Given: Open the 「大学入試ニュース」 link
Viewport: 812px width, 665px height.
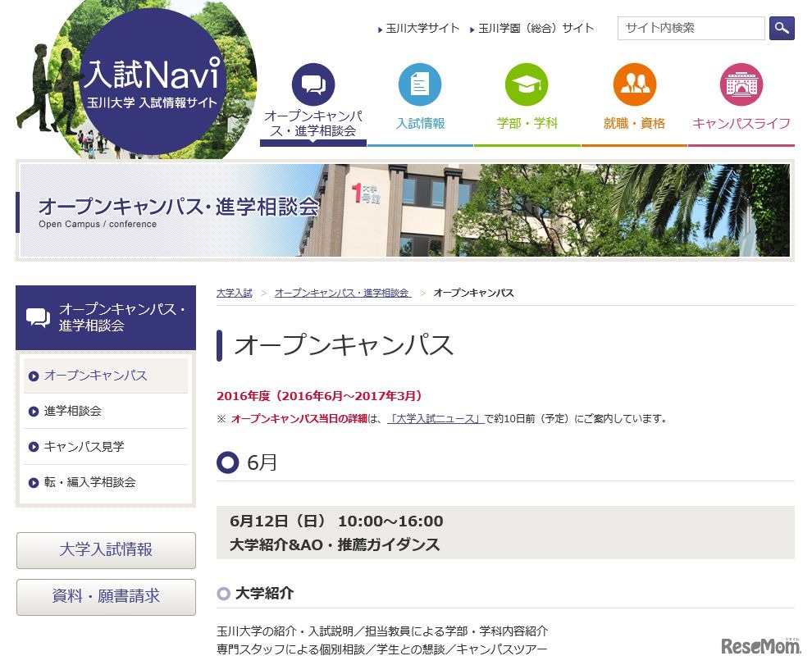Looking at the screenshot, I should tap(436, 417).
